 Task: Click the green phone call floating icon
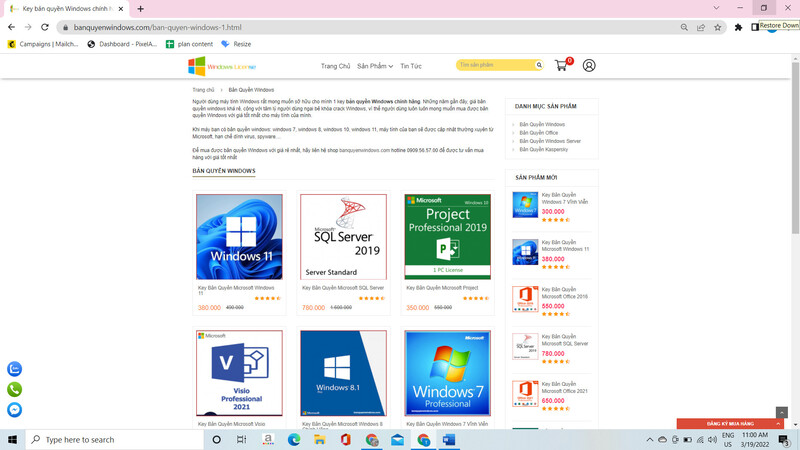(x=14, y=389)
